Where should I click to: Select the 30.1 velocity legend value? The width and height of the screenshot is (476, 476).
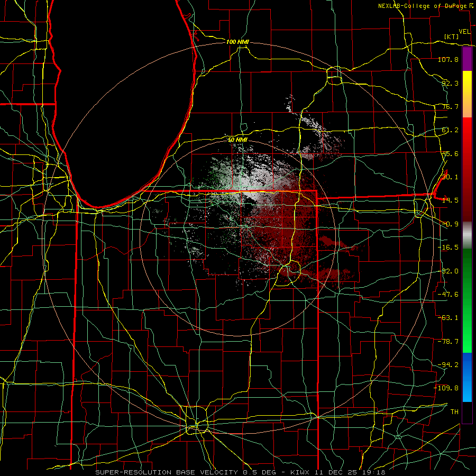(x=450, y=177)
